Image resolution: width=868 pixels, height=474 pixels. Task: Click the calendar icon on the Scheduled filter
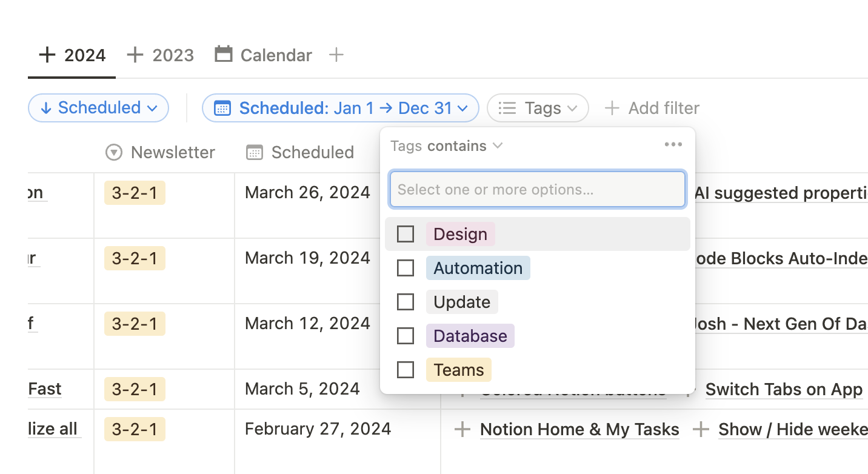222,107
